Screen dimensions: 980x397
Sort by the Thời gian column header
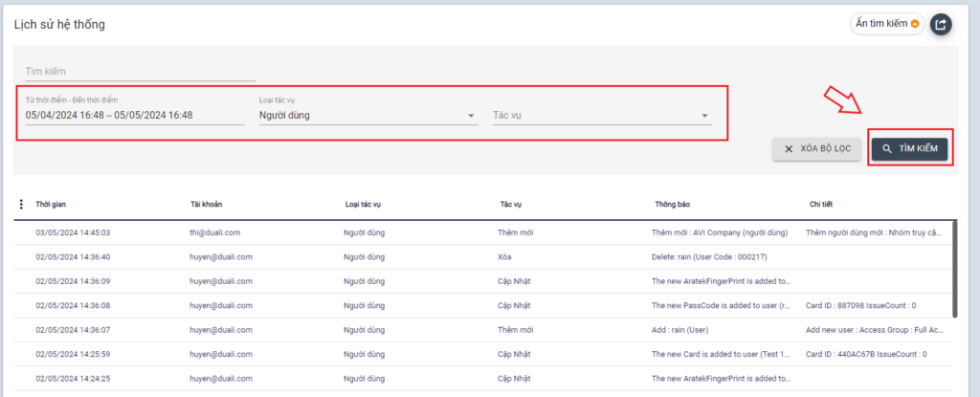click(x=51, y=204)
